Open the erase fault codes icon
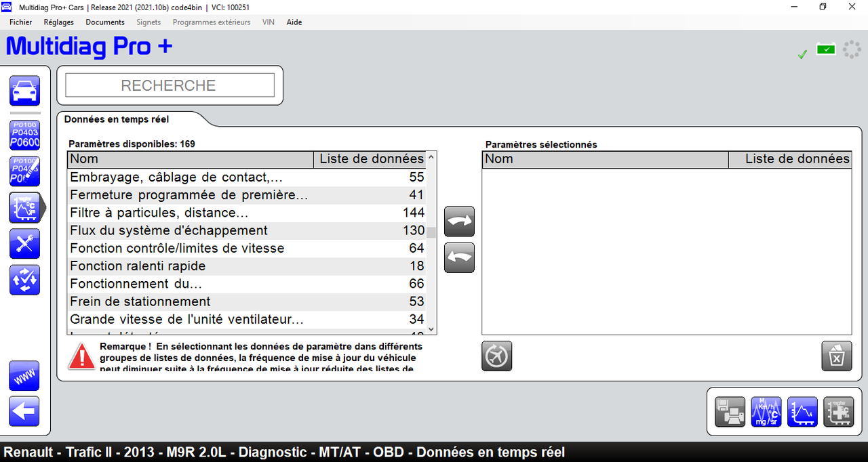 point(24,171)
